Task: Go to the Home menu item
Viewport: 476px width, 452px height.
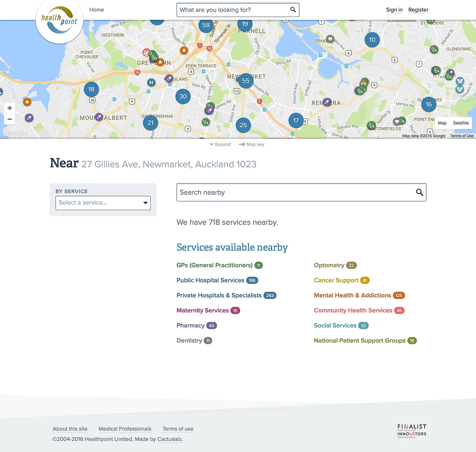Action: pos(96,10)
